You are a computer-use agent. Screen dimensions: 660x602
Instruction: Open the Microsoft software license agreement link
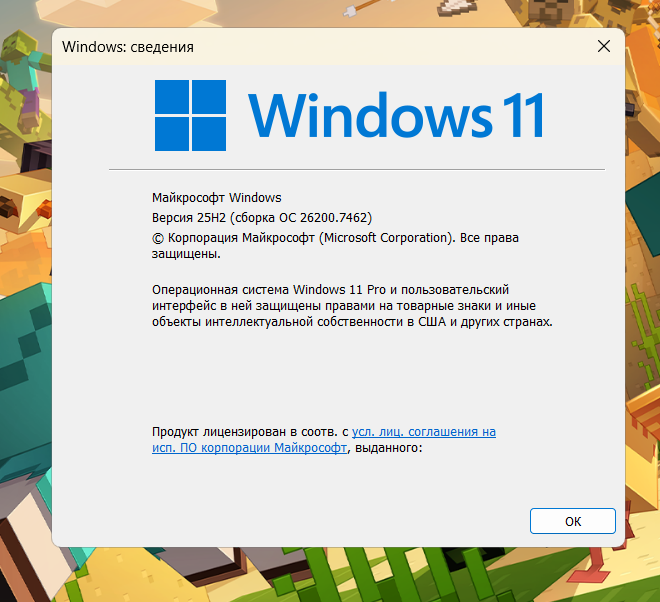(324, 440)
